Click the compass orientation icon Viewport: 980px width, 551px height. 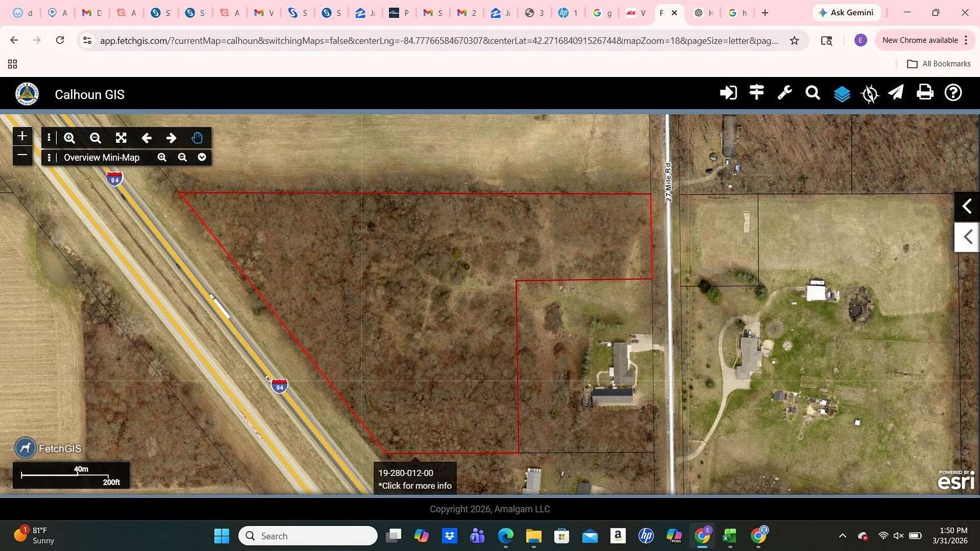(869, 93)
